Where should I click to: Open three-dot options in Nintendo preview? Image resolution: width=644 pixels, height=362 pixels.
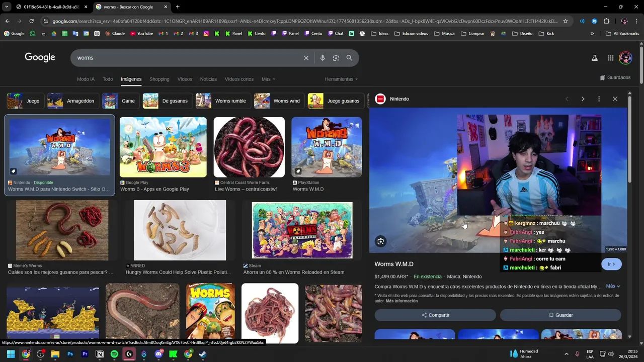tap(599, 99)
